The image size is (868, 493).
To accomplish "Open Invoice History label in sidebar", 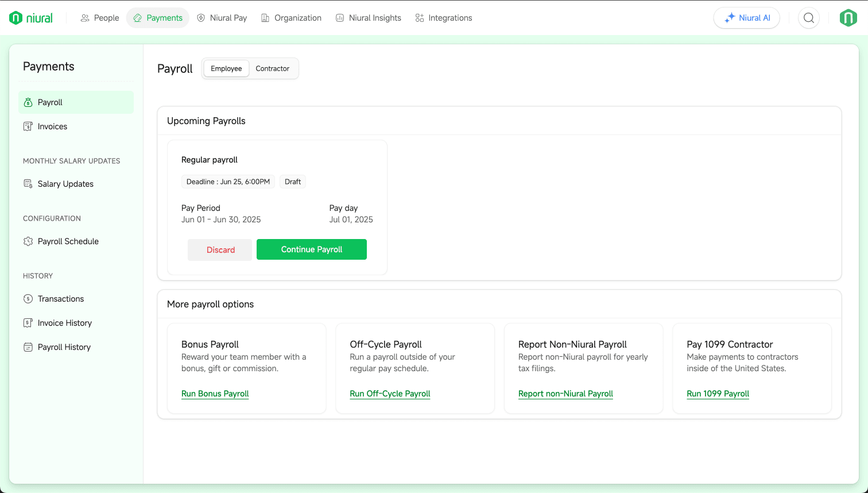I will (65, 323).
